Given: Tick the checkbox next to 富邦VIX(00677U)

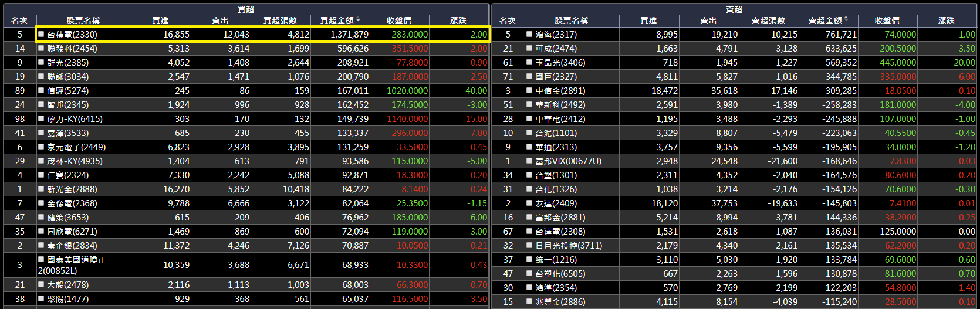Looking at the screenshot, I should [x=529, y=161].
